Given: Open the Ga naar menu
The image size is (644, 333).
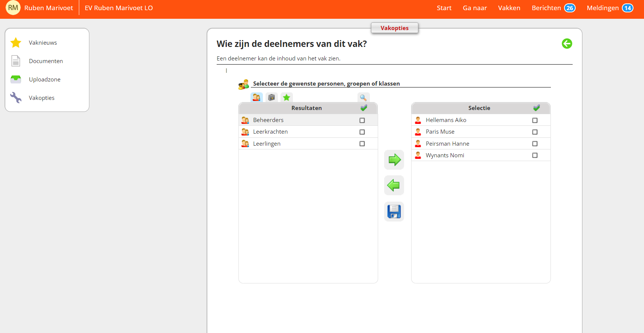Looking at the screenshot, I should pos(475,8).
